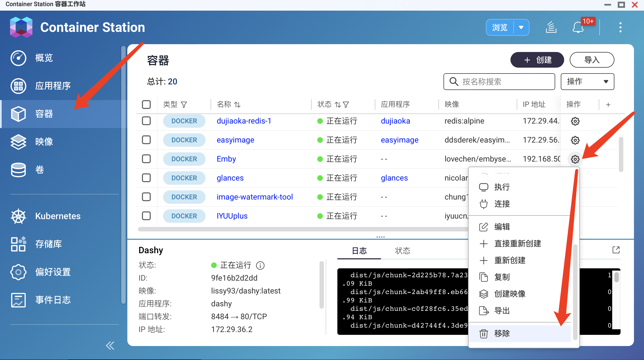
Task: Open gear actions for dujiaoka-redis-1
Action: [x=575, y=121]
